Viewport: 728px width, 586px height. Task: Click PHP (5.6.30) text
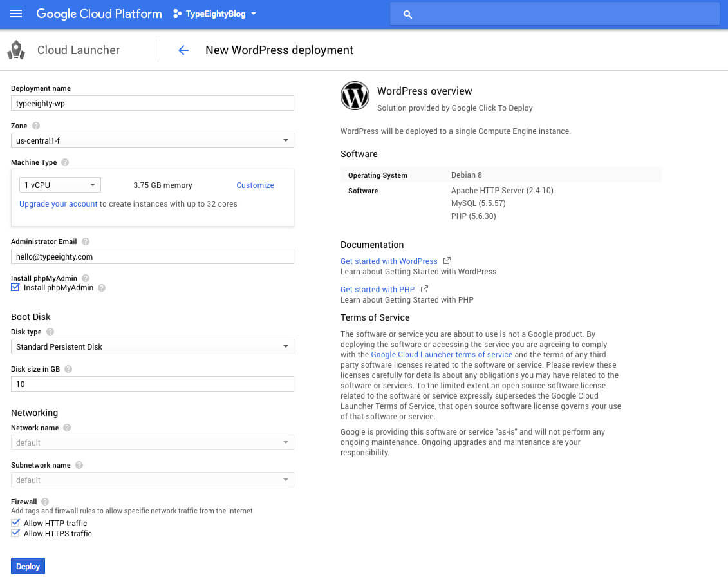point(473,216)
